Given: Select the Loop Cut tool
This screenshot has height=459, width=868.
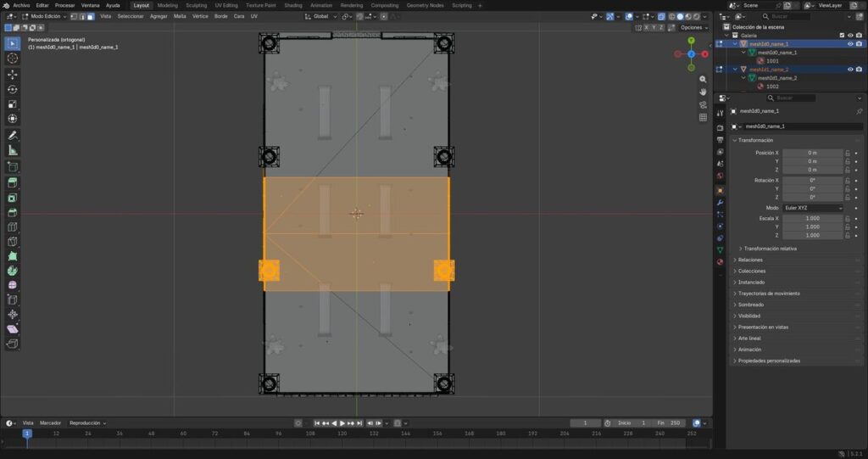Looking at the screenshot, I should 13,227.
